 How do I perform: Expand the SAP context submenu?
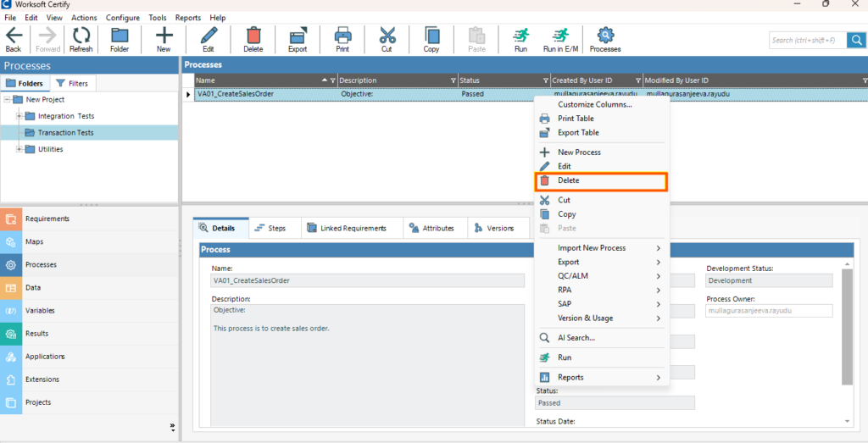(x=602, y=304)
